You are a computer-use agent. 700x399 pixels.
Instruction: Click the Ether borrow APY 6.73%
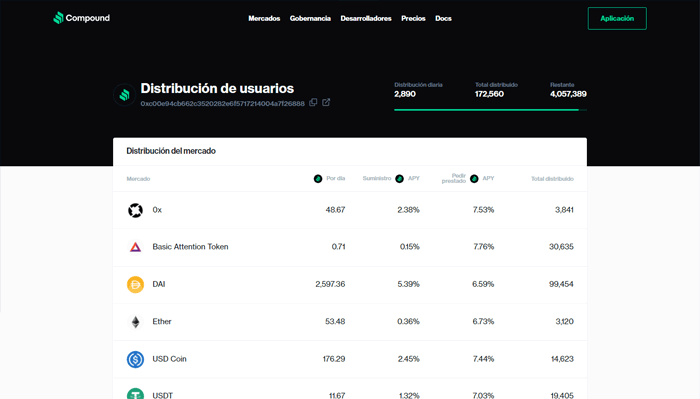[483, 321]
